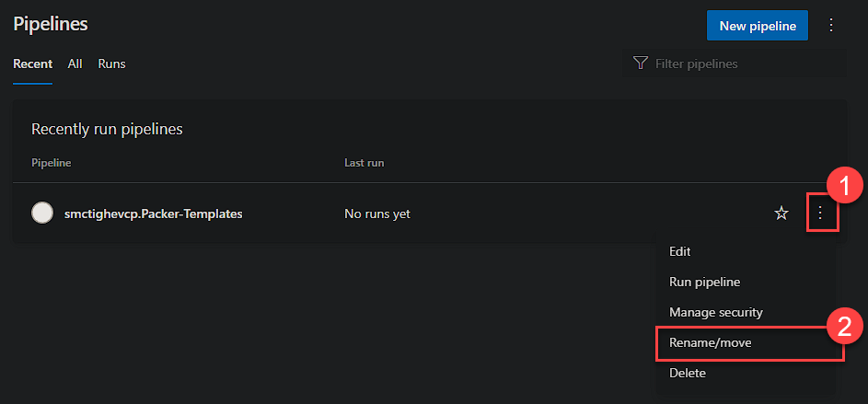Focus the Filter pipelines search field
This screenshot has width=868, height=404.
727,63
